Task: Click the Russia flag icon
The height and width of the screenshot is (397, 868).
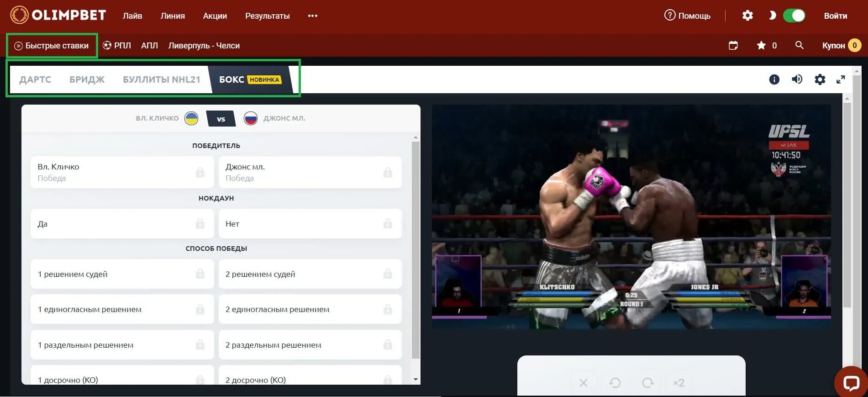Action: pos(251,119)
